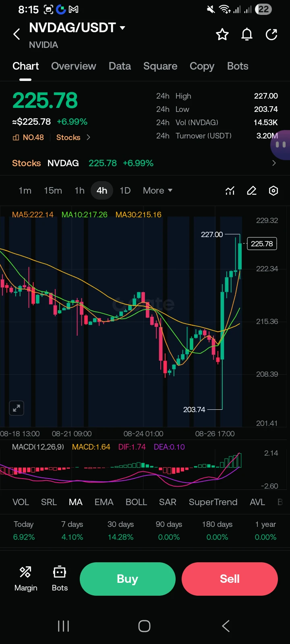Toggle the BOLL indicator
Screen dimensions: 290x644
(x=136, y=502)
